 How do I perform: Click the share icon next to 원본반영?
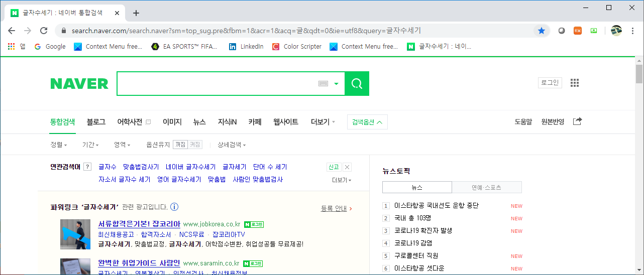pyautogui.click(x=577, y=121)
